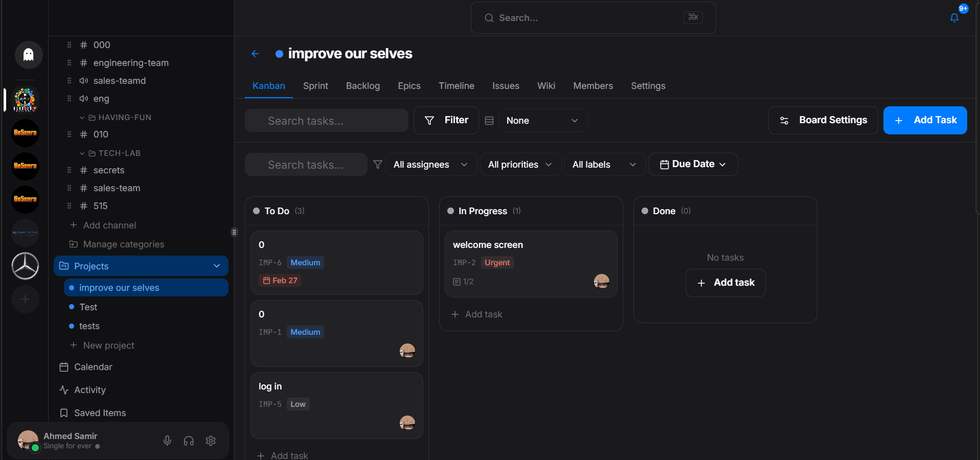This screenshot has width=980, height=460.
Task: Open user settings gear icon
Action: tap(211, 441)
